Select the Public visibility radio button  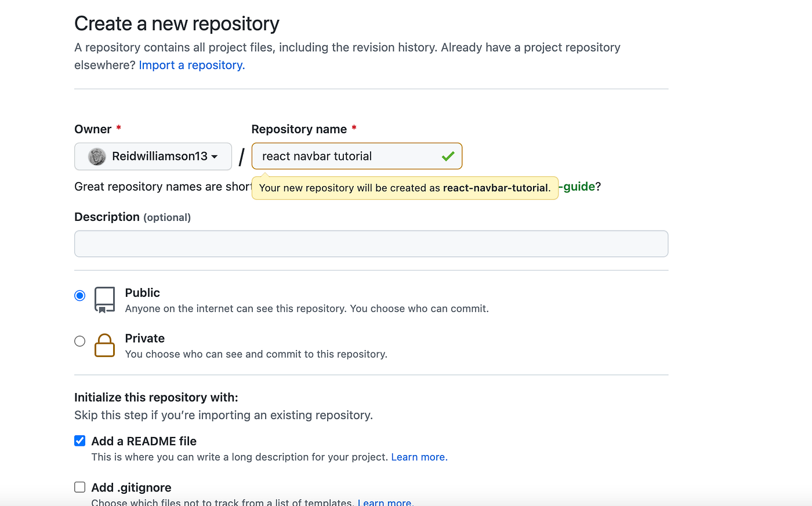[80, 296]
